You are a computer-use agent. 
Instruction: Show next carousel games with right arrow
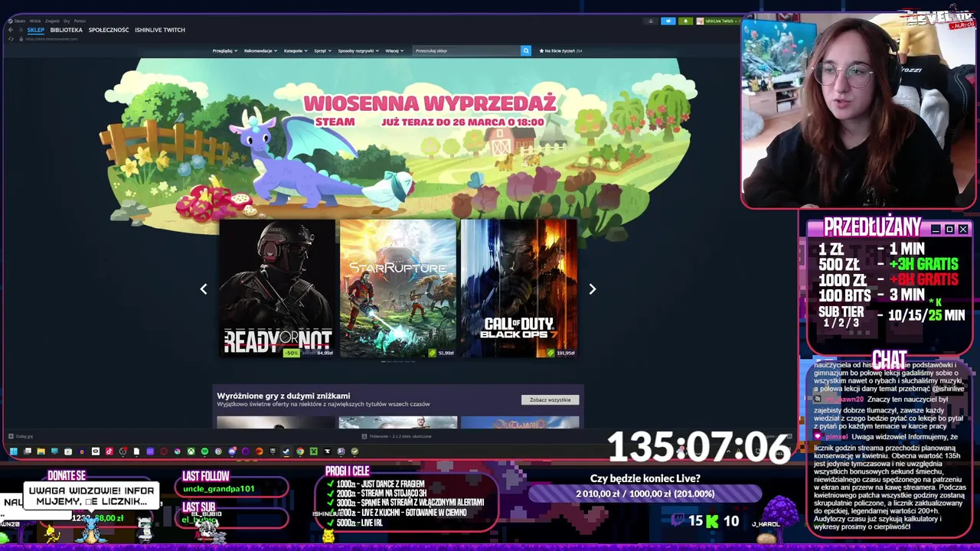[592, 289]
